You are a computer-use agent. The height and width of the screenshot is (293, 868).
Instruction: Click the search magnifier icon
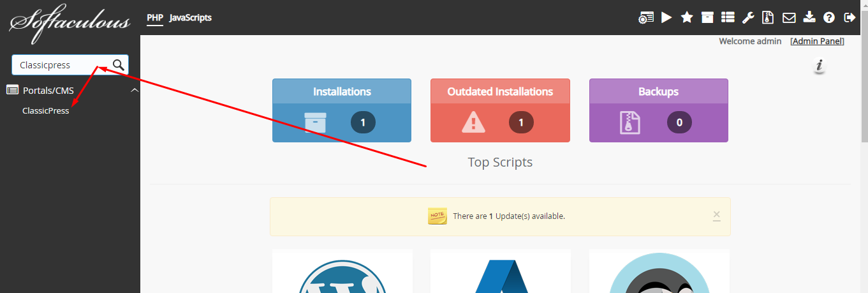coord(119,64)
